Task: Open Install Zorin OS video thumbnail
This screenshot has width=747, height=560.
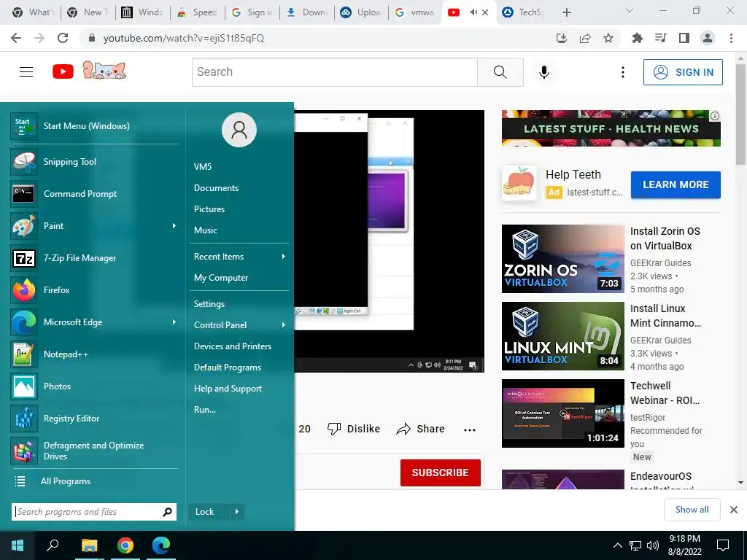Action: tap(562, 259)
